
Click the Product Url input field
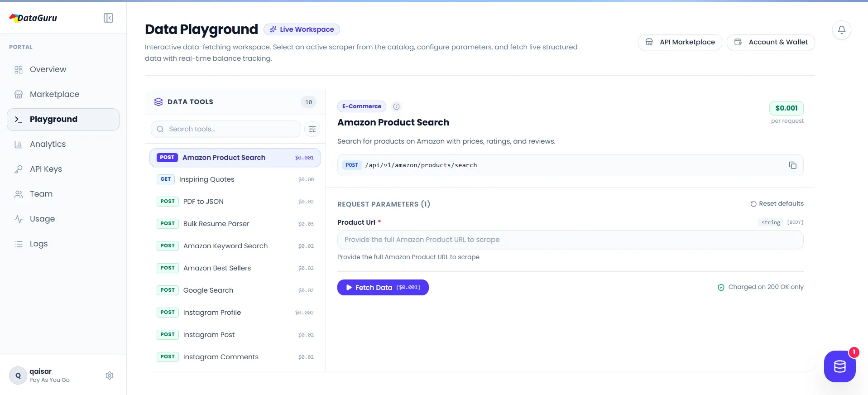tap(570, 240)
